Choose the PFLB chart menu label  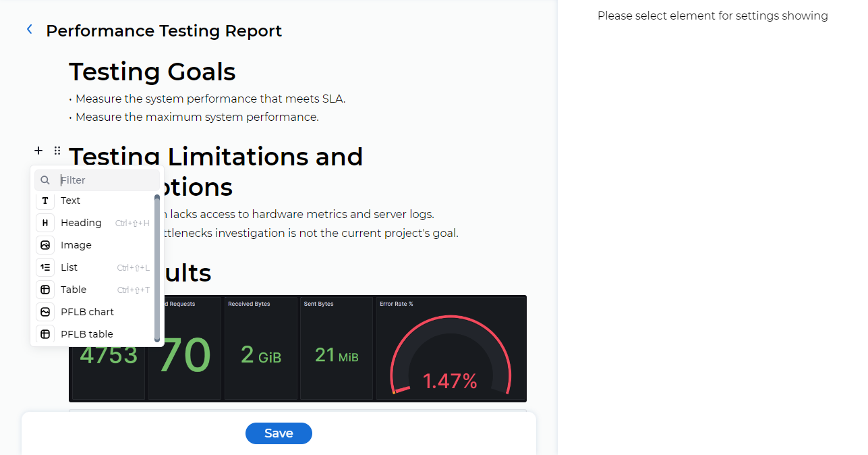[x=87, y=312]
